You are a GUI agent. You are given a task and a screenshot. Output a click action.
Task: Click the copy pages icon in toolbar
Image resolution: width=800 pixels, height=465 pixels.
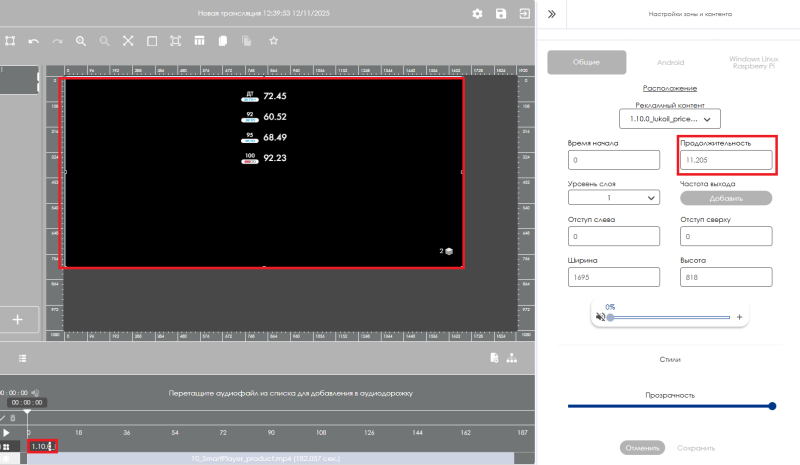(222, 41)
